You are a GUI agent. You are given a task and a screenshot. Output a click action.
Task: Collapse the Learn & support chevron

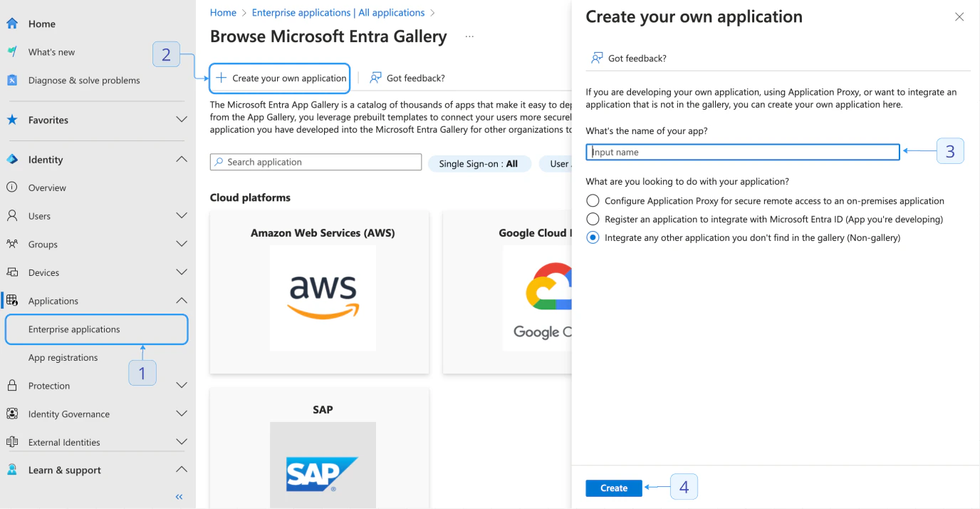coord(182,470)
